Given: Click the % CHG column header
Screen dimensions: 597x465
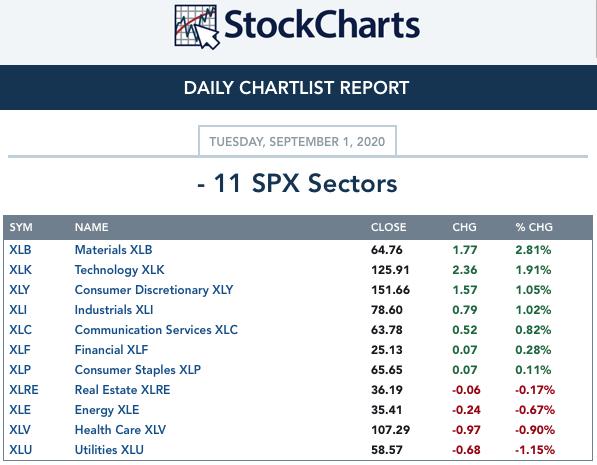Looking at the screenshot, I should pos(534,227).
